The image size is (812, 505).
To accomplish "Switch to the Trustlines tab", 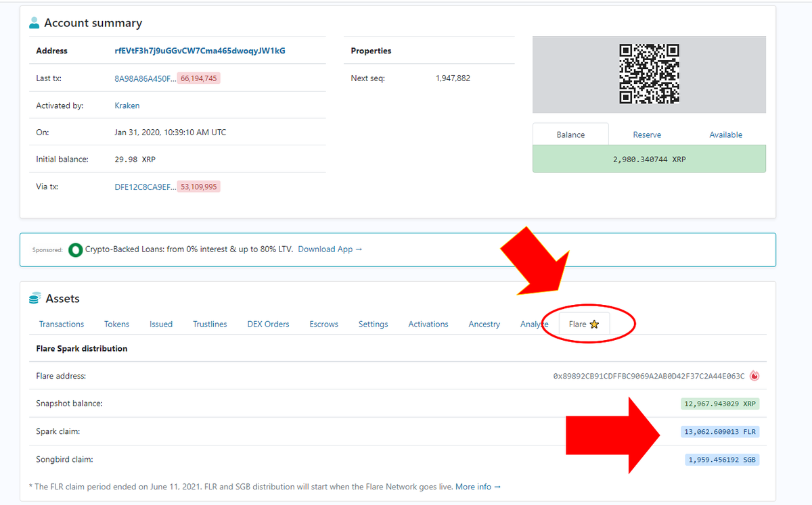I will 210,324.
